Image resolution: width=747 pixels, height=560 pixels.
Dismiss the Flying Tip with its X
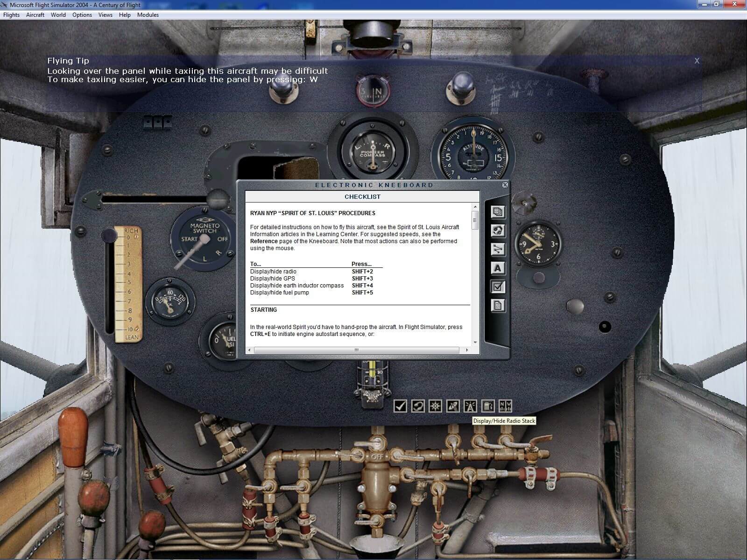click(697, 61)
